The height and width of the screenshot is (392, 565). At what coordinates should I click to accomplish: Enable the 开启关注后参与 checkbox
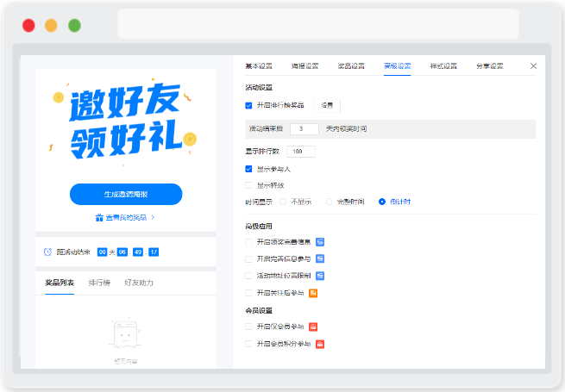[248, 293]
